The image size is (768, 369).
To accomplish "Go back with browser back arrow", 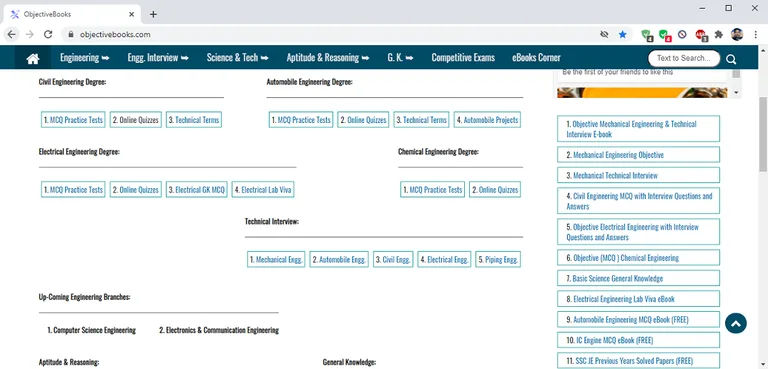I will (11, 34).
